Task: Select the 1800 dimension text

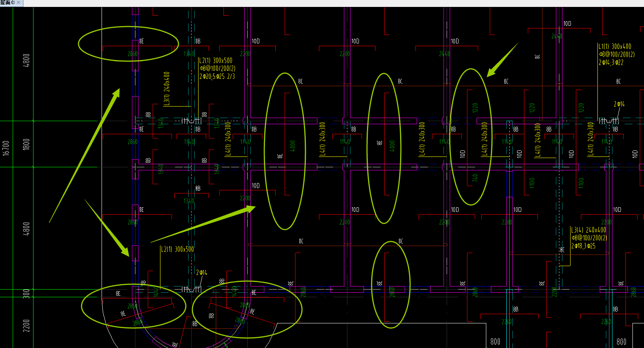Action: (x=26, y=144)
